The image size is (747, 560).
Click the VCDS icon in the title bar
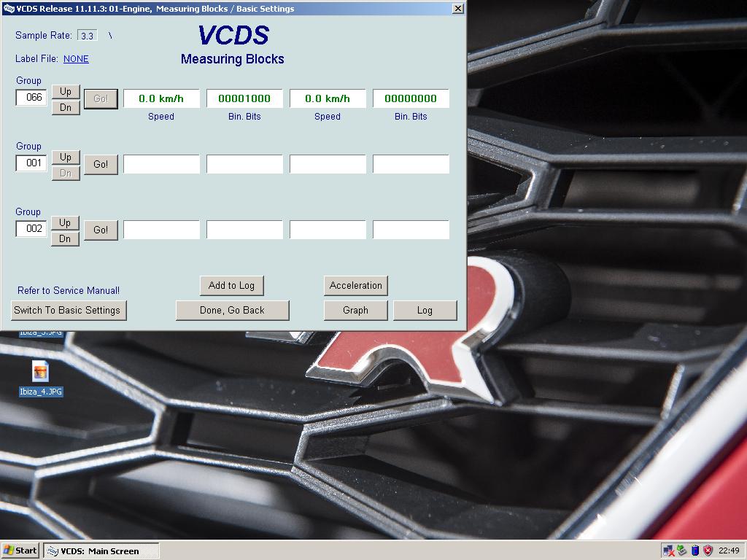(9, 9)
